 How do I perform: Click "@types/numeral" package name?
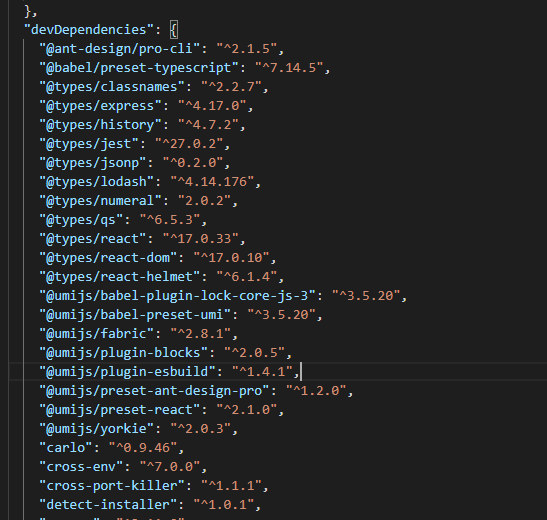tap(100, 201)
